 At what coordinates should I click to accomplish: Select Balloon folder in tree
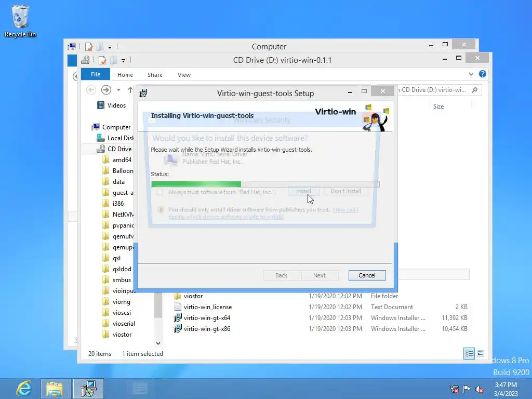(118, 170)
